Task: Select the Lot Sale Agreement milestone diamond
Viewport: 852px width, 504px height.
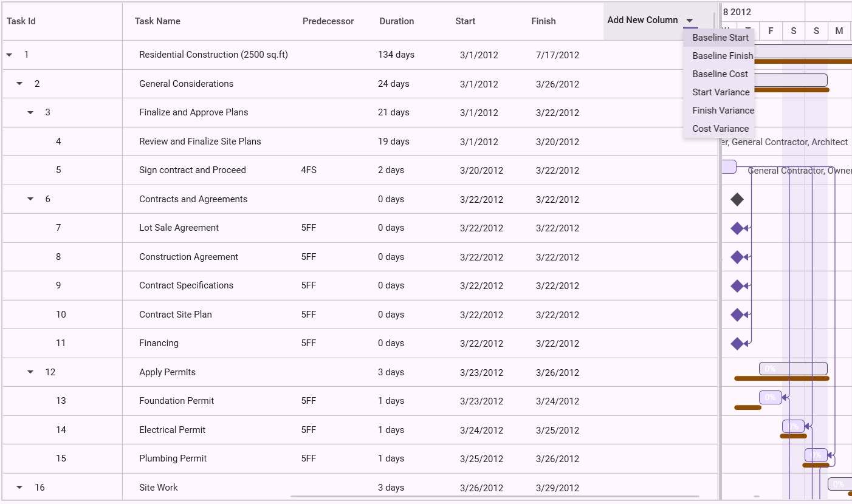Action: 737,228
